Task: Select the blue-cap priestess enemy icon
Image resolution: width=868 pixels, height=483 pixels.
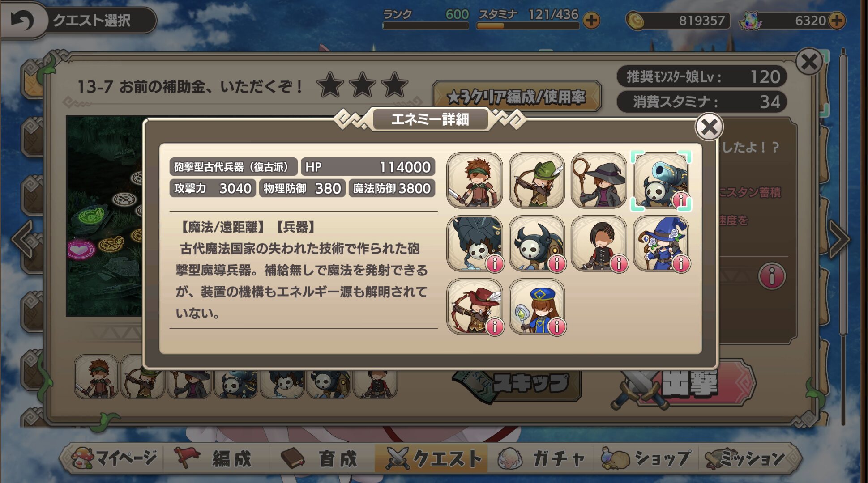Action: [537, 307]
